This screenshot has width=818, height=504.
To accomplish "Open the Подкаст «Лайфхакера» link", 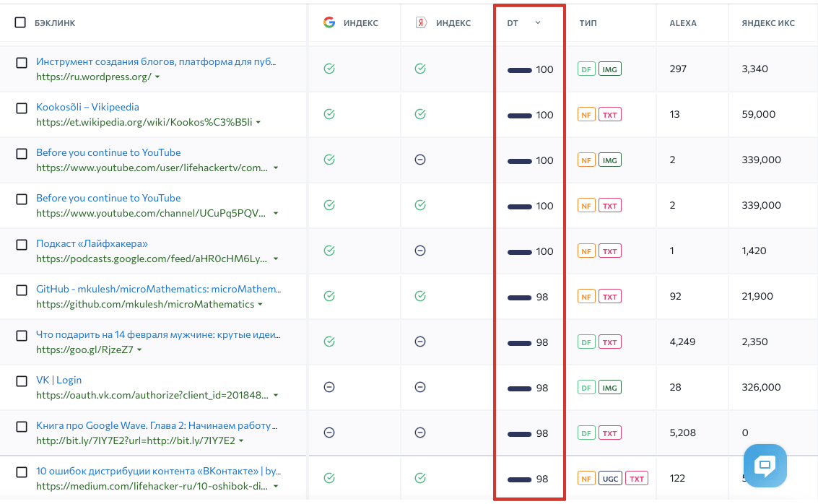I will 92,243.
